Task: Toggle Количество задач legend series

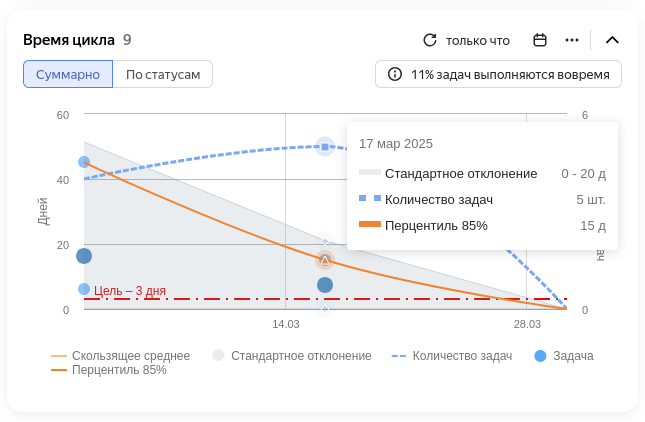Action: point(452,355)
